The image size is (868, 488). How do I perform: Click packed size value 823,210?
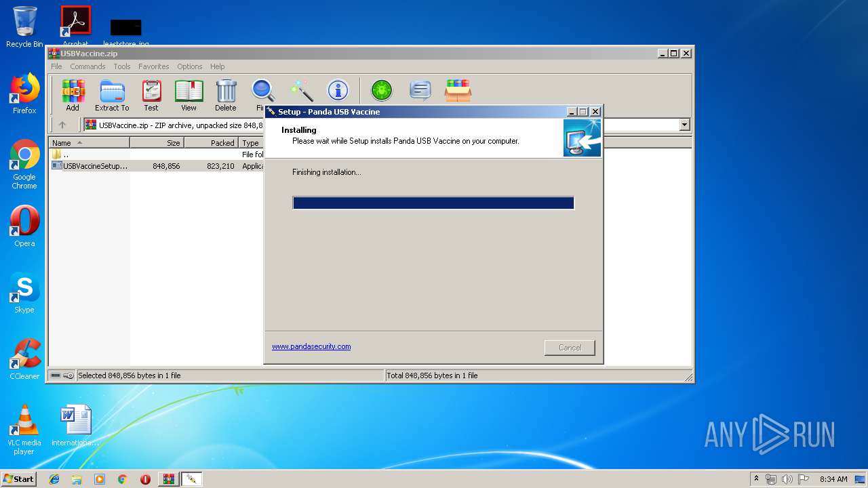point(221,166)
